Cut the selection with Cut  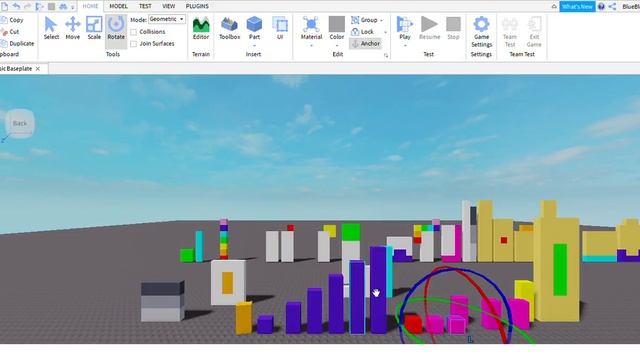click(x=10, y=32)
